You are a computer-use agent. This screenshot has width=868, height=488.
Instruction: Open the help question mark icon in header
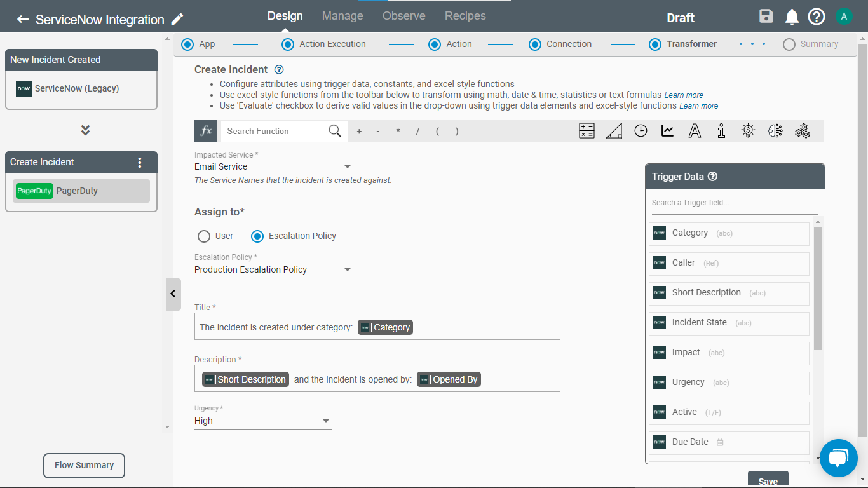pos(817,17)
